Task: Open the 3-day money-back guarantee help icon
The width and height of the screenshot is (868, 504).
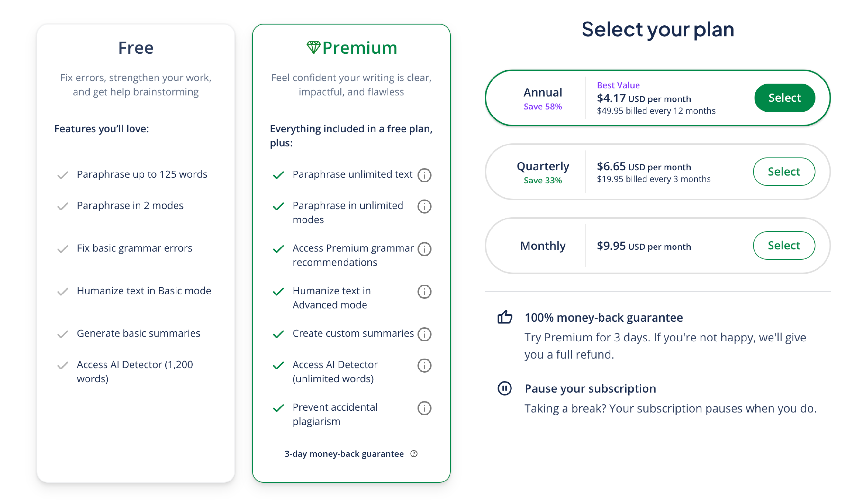Action: pyautogui.click(x=414, y=454)
